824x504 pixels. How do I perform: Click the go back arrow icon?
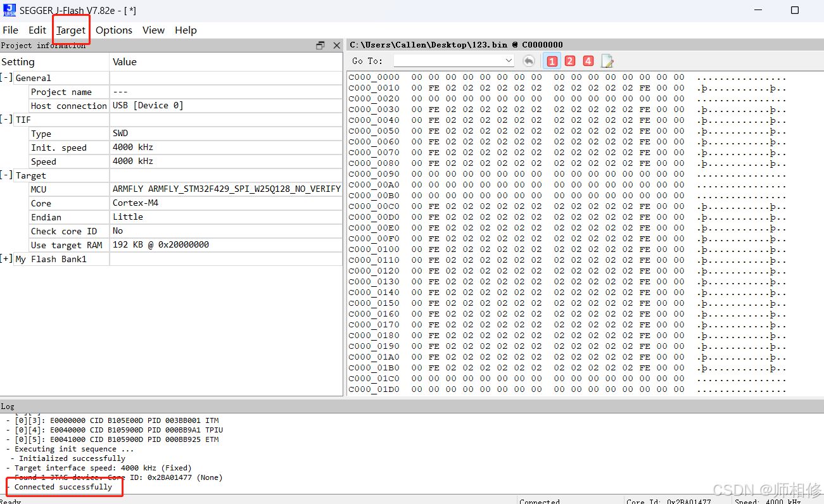pyautogui.click(x=529, y=61)
